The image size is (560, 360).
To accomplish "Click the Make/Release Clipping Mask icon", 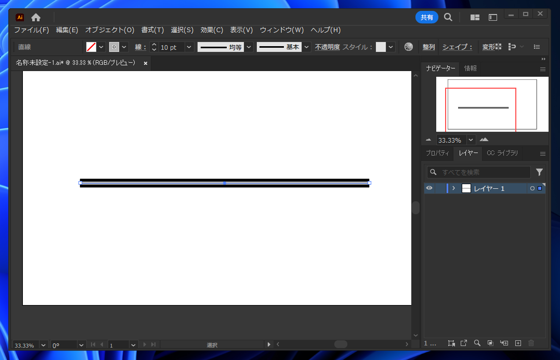I will pos(490,343).
